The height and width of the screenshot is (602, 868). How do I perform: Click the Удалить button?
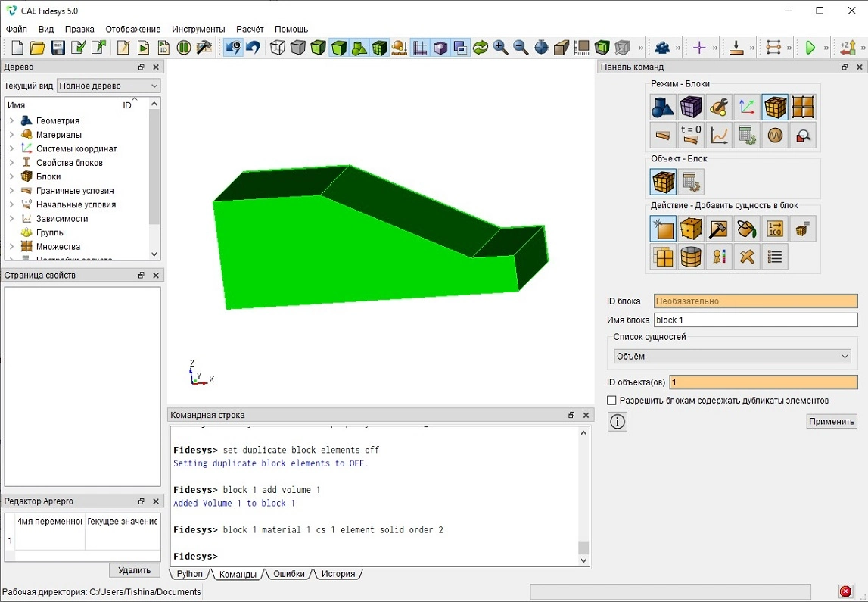tap(135, 570)
